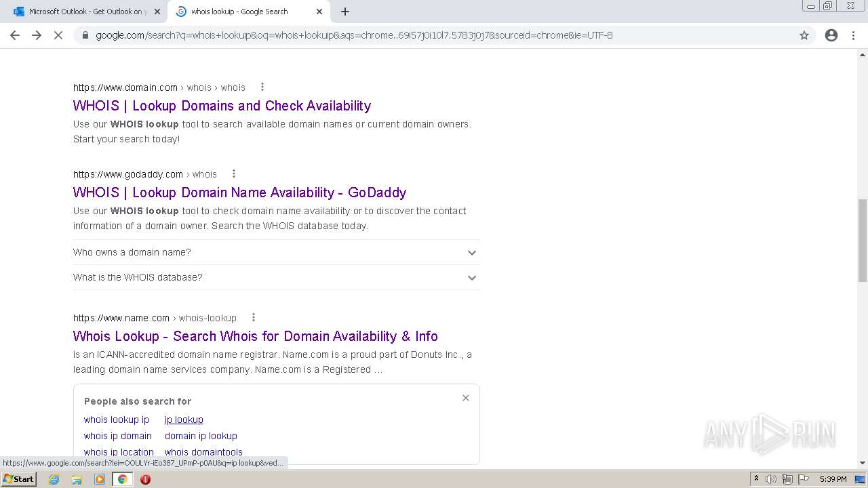Open the network tray icon
868x488 pixels.
787,479
